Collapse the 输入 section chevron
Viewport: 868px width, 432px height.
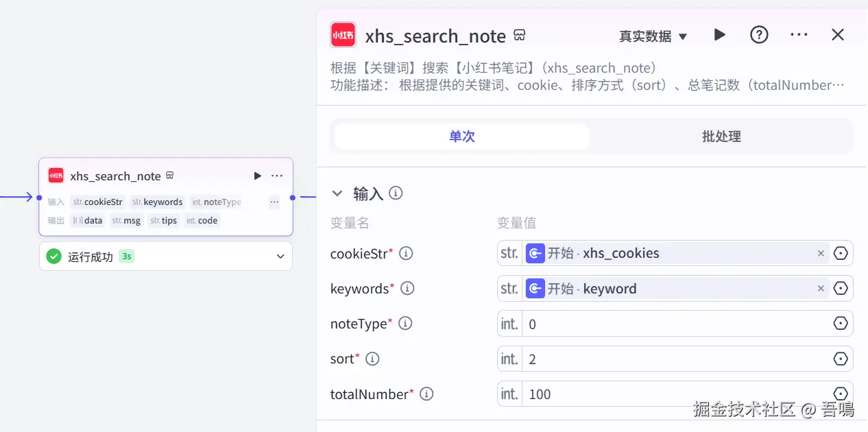337,194
